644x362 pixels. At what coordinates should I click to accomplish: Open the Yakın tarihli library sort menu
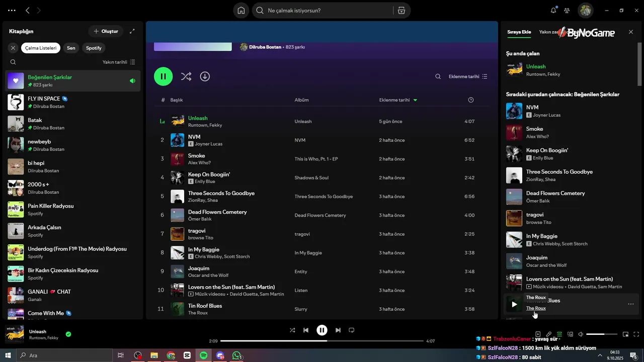(119, 62)
